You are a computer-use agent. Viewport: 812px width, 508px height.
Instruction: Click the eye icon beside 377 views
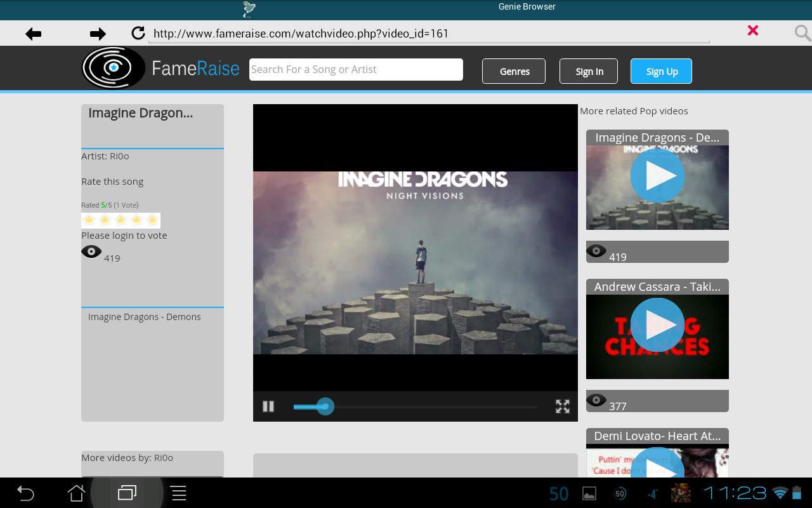[596, 400]
